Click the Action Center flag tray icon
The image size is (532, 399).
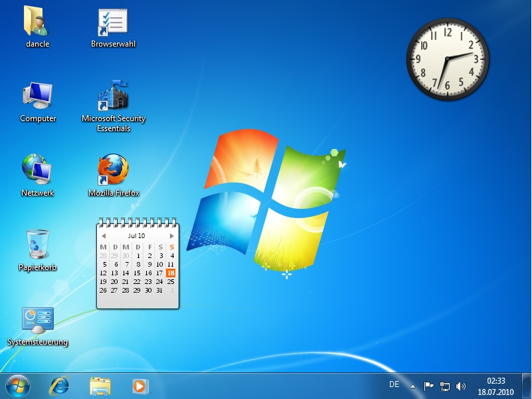(428, 386)
